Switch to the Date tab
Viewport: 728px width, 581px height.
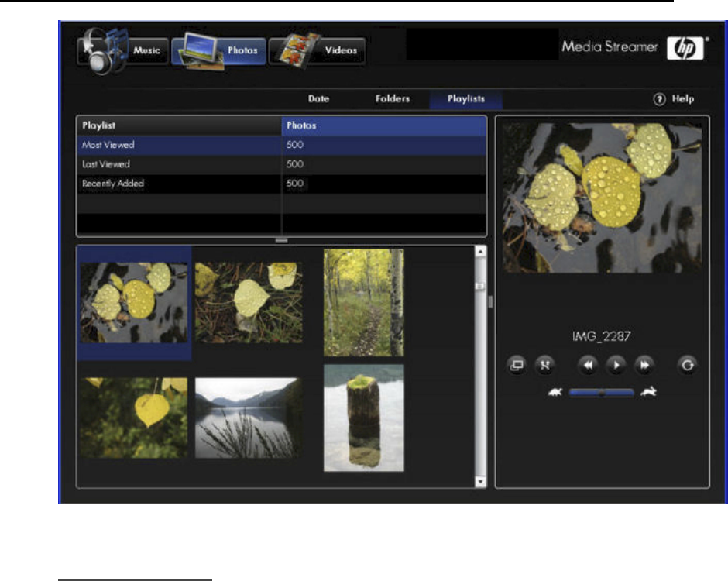pyautogui.click(x=318, y=99)
